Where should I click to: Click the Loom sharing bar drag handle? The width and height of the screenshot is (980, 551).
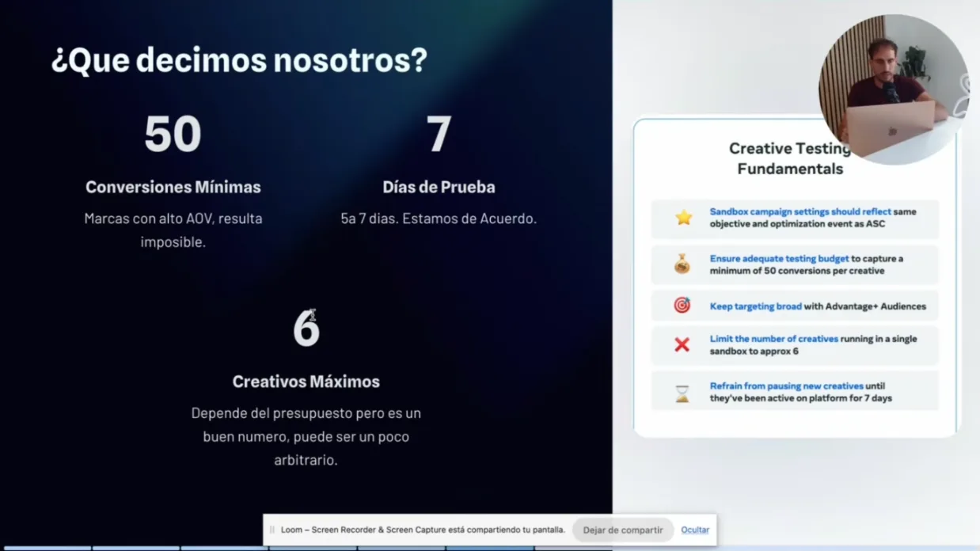[272, 530]
